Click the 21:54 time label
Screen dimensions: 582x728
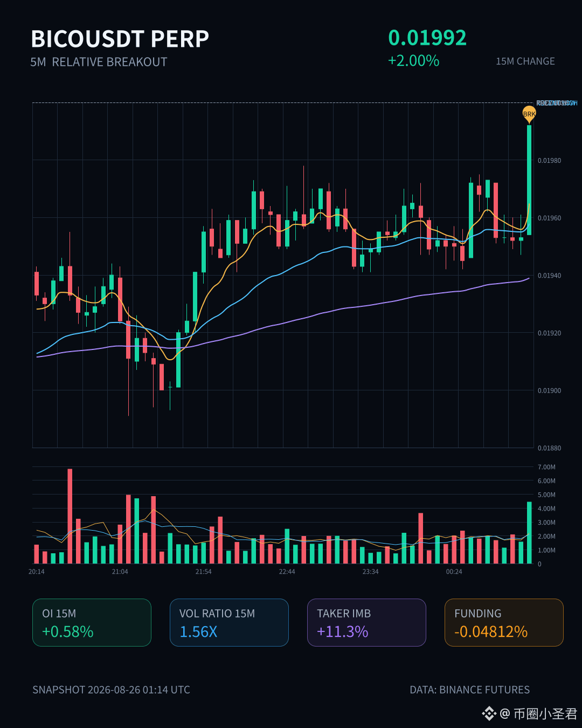click(x=204, y=572)
